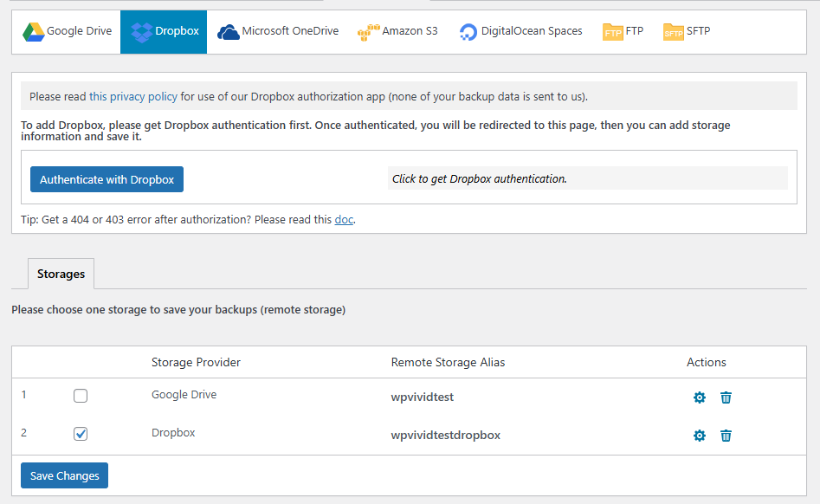This screenshot has height=504, width=820.
Task: Open the doc link about 404 errors
Action: click(343, 219)
